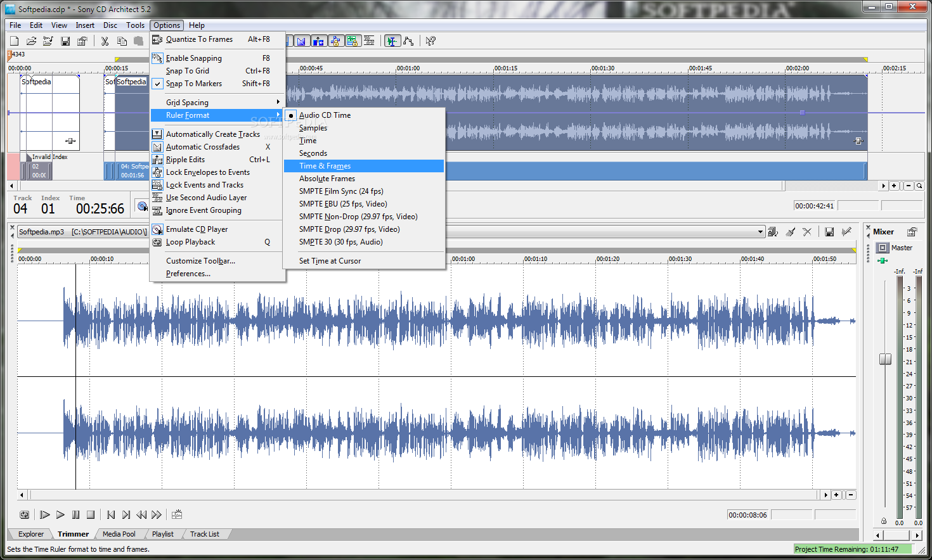Image resolution: width=932 pixels, height=560 pixels.
Task: Toggle Use Second Audio Layer option
Action: pyautogui.click(x=217, y=198)
